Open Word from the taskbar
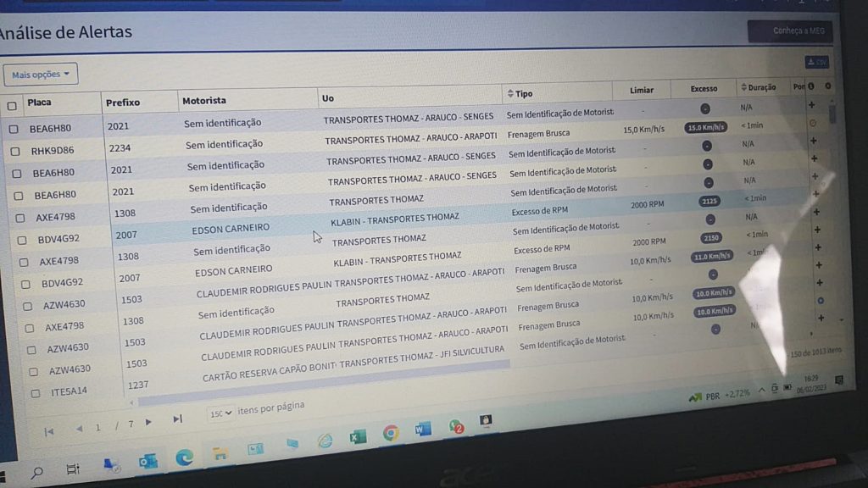This screenshot has height=488, width=868. [x=423, y=430]
